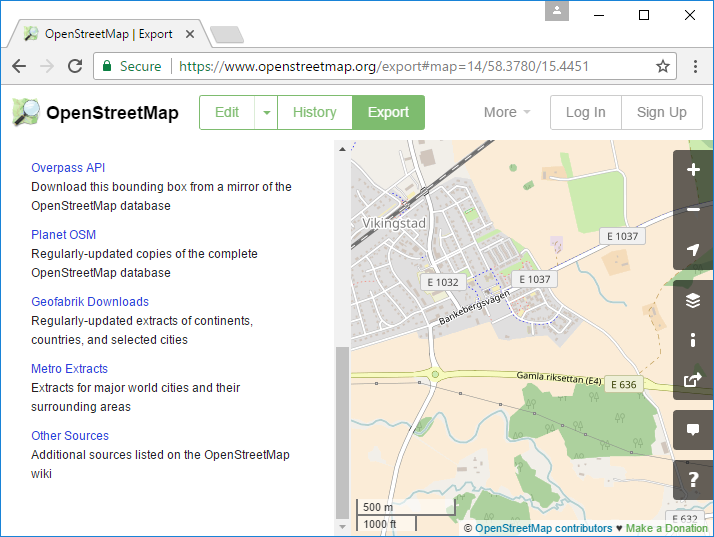The width and height of the screenshot is (714, 537).
Task: Expand the More menu
Action: click(x=507, y=113)
